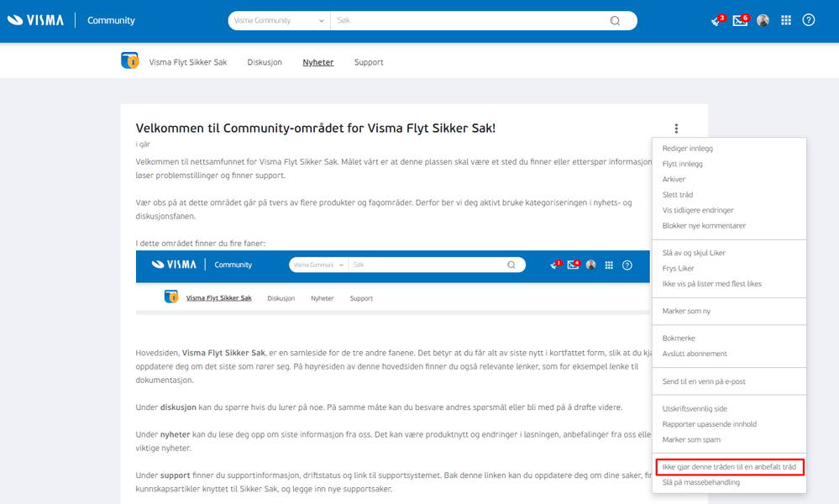The image size is (839, 504).
Task: Open the Support tab
Action: 369,62
